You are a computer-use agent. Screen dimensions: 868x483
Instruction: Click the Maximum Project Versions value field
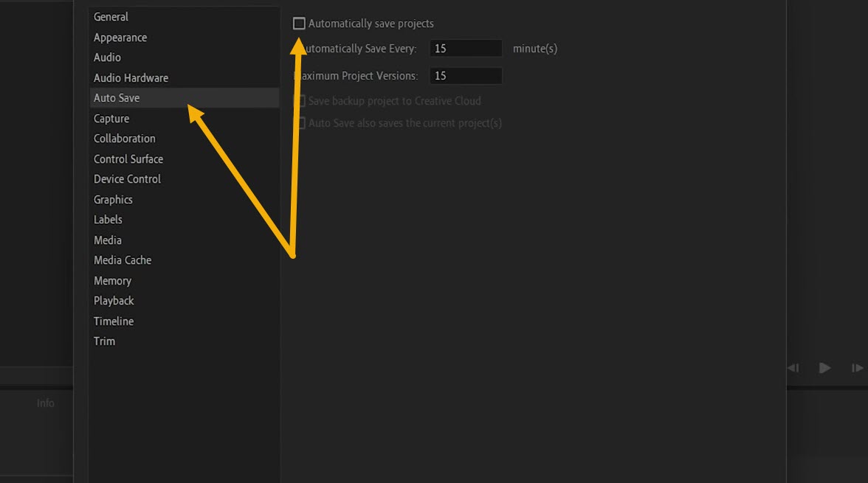[466, 75]
